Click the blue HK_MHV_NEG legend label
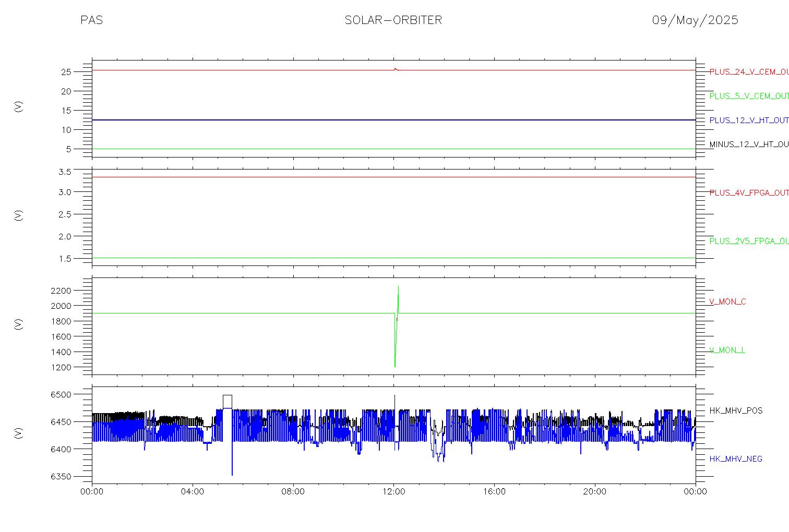The height and width of the screenshot is (532, 789). pos(736,459)
